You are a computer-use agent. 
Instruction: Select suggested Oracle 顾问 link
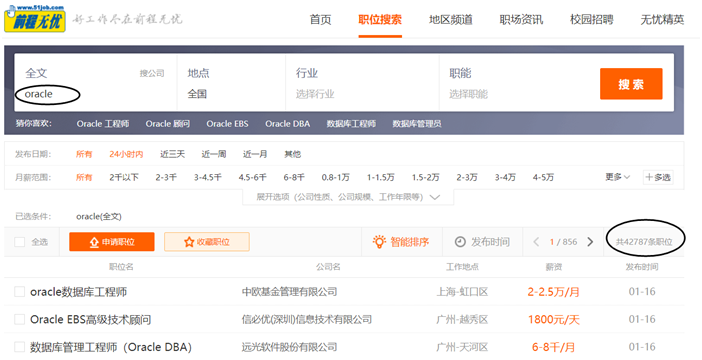(x=168, y=124)
